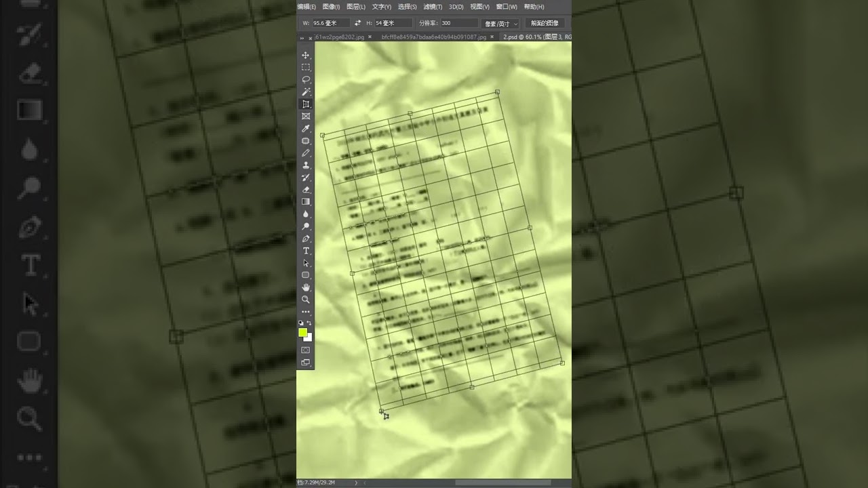Open the 选择(S) menu
868x488 pixels.
pyautogui.click(x=407, y=7)
